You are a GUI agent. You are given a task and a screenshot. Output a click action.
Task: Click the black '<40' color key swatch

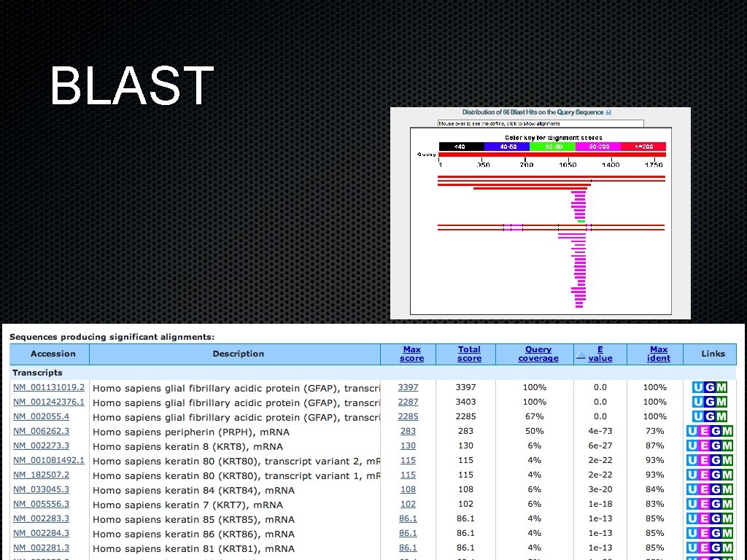coord(461,147)
